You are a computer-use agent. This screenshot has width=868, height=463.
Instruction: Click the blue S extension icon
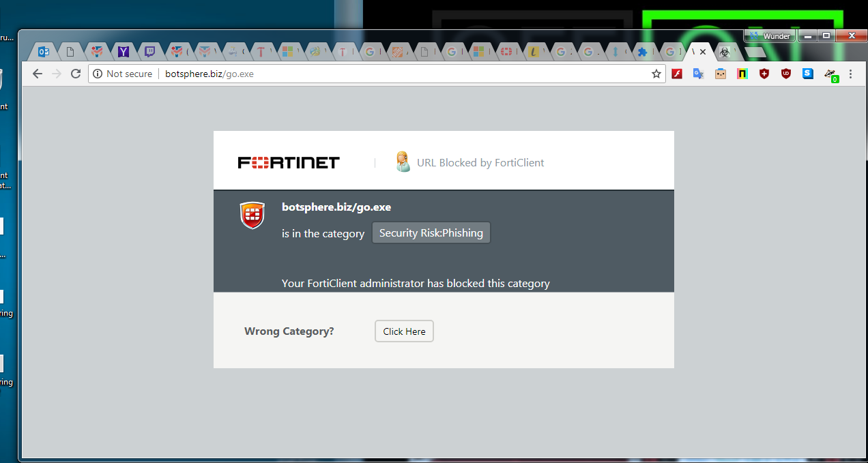pos(808,74)
